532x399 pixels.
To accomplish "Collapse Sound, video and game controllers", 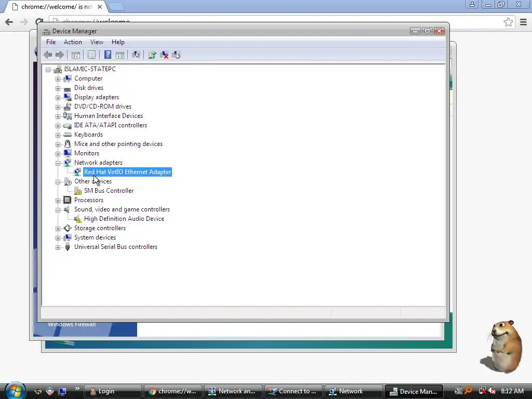I will coord(58,210).
